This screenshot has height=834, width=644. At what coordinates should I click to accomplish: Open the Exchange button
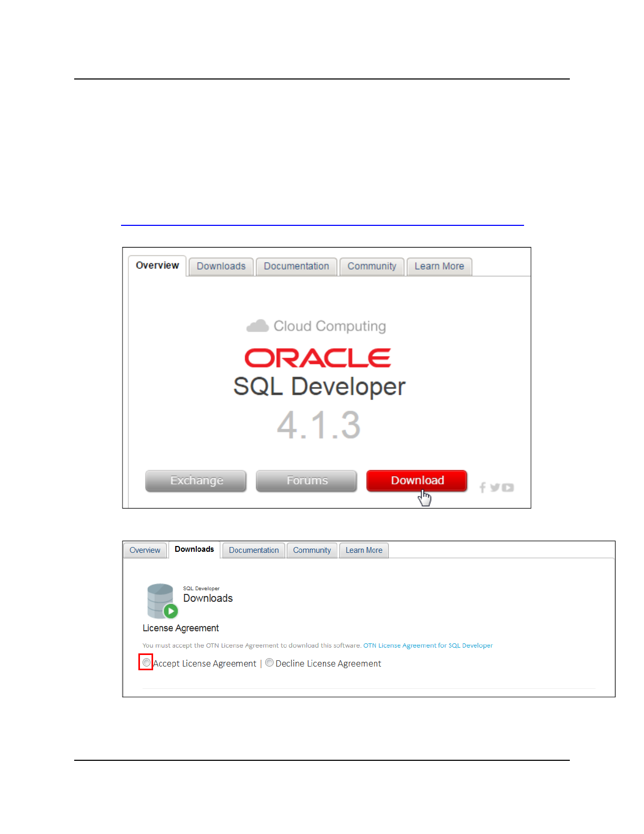(196, 481)
